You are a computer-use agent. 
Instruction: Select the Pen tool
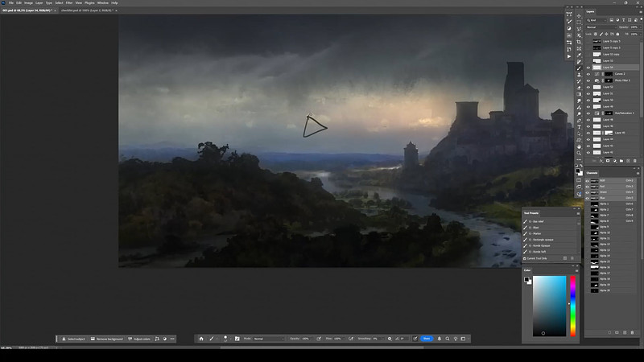[579, 120]
